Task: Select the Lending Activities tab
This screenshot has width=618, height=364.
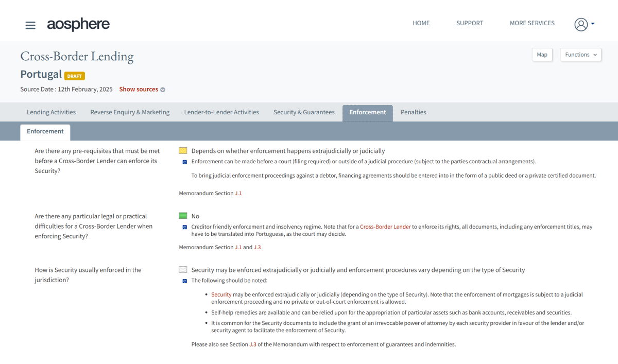Action: 51,112
